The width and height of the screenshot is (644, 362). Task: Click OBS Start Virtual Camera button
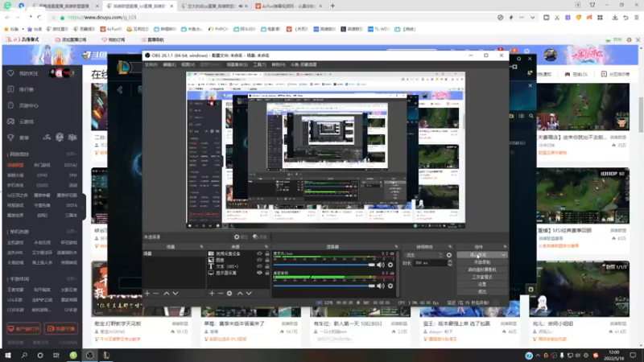click(482, 269)
